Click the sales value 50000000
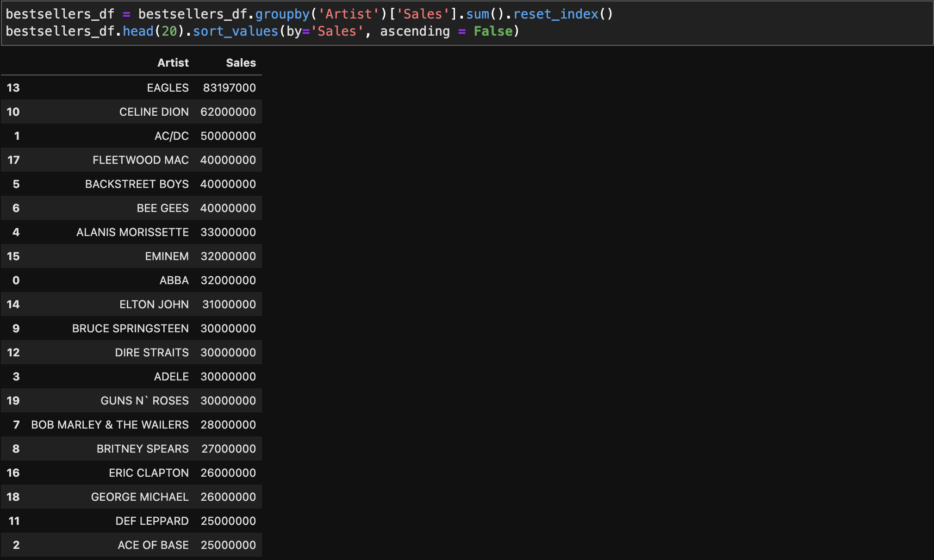This screenshot has width=934, height=560. 228,136
